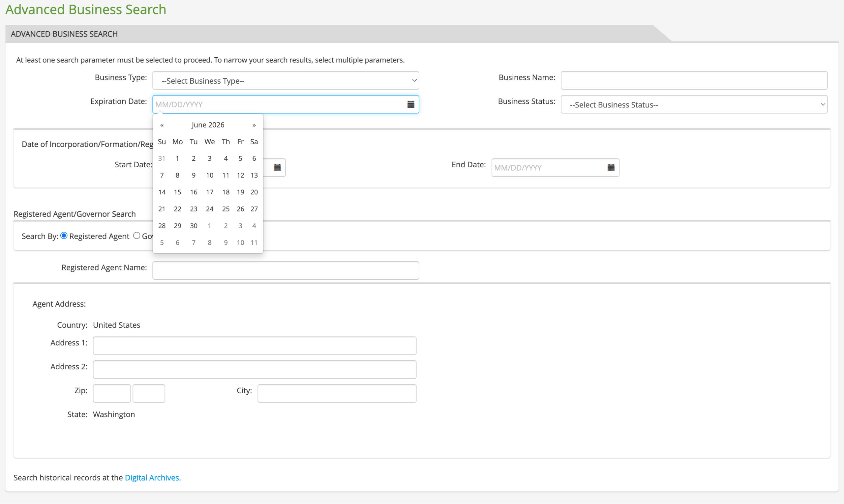Select day 17 in the calendar
The width and height of the screenshot is (844, 504).
click(210, 192)
